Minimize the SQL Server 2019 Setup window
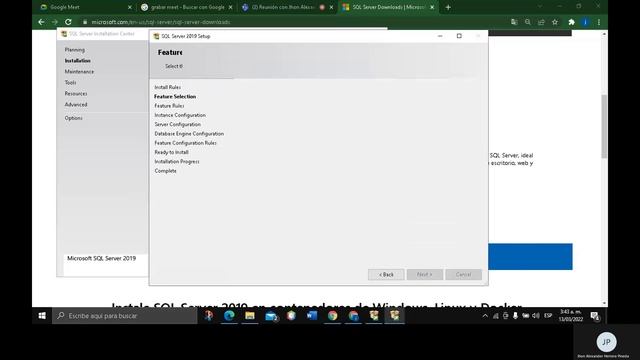This screenshot has width=640, height=360. point(440,36)
